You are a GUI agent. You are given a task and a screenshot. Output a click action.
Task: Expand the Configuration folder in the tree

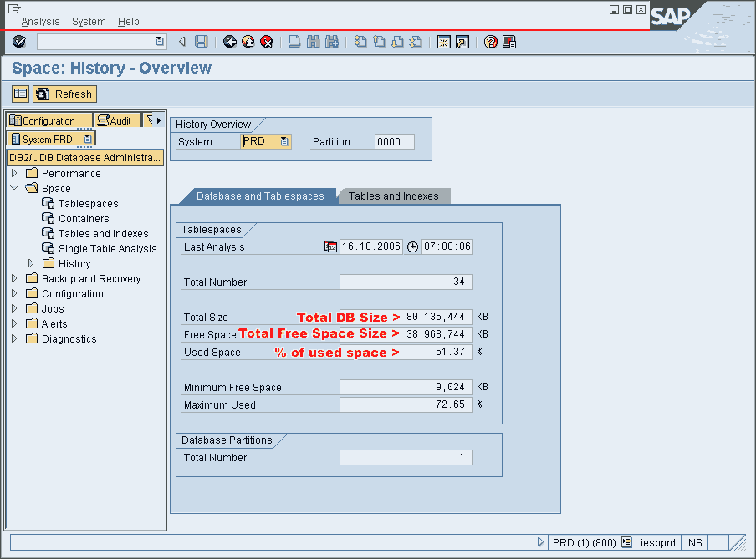point(14,293)
